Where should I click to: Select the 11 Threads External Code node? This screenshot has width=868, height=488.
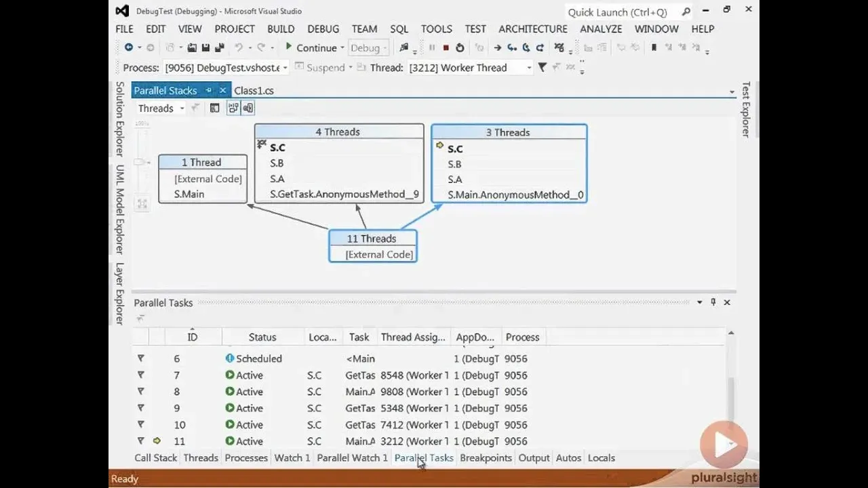point(373,247)
